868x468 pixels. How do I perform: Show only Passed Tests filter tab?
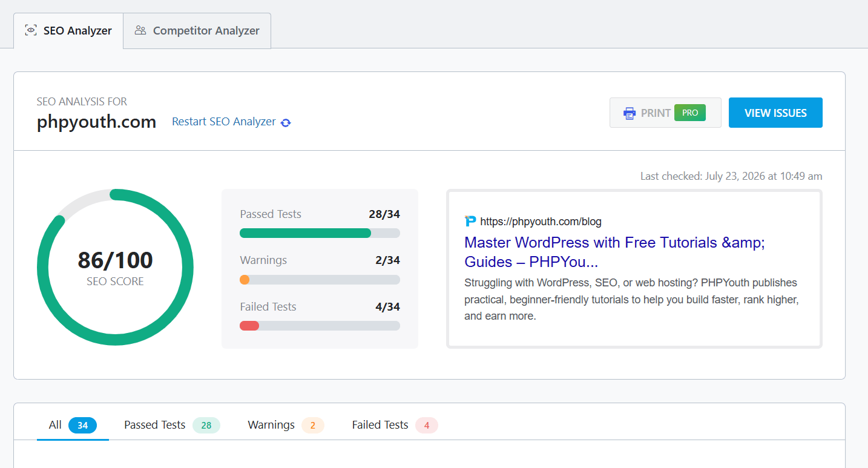pyautogui.click(x=172, y=425)
